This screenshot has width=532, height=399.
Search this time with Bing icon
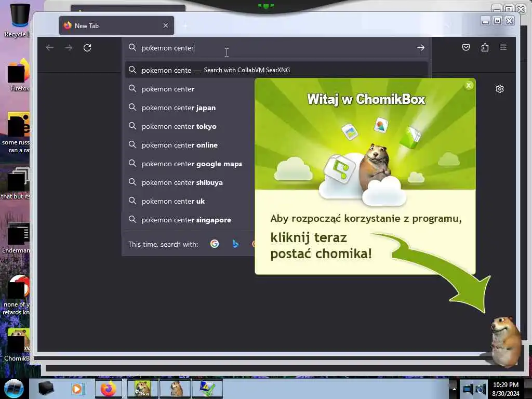[x=235, y=244]
